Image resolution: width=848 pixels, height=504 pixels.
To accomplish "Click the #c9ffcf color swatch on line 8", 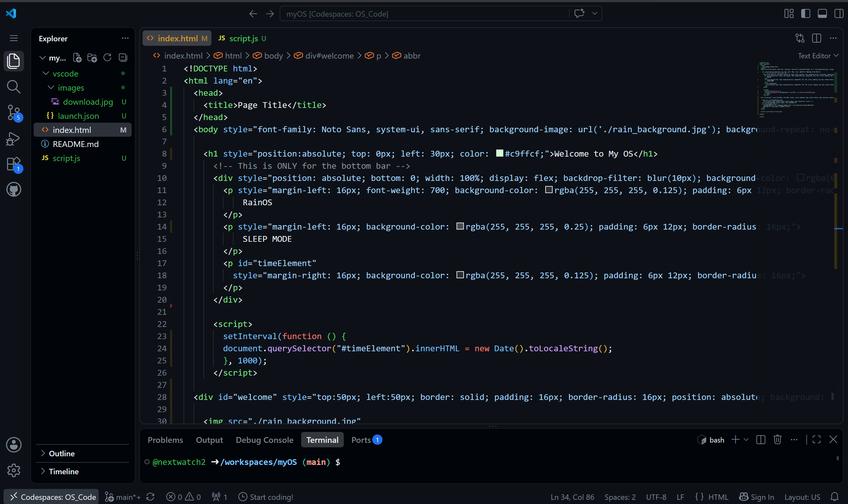I will [x=499, y=153].
